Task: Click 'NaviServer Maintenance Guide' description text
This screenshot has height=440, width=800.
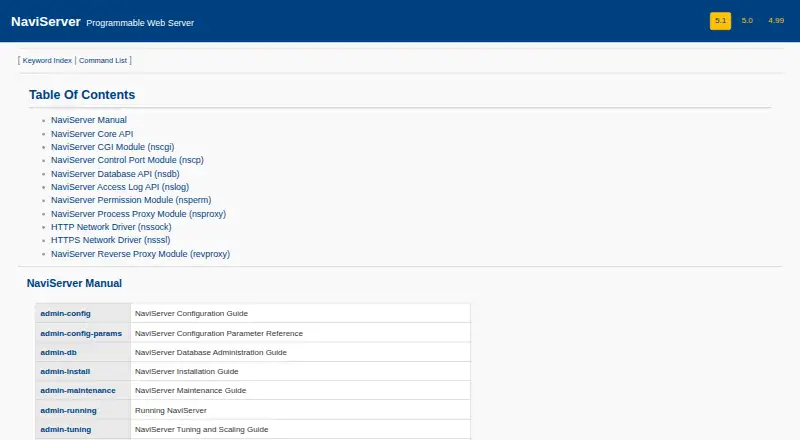Action: [x=190, y=390]
